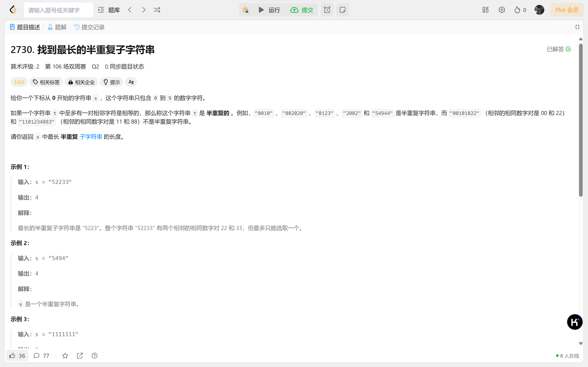This screenshot has height=367, width=588.
Task: Open the share icon at the bottom
Action: (x=80, y=355)
